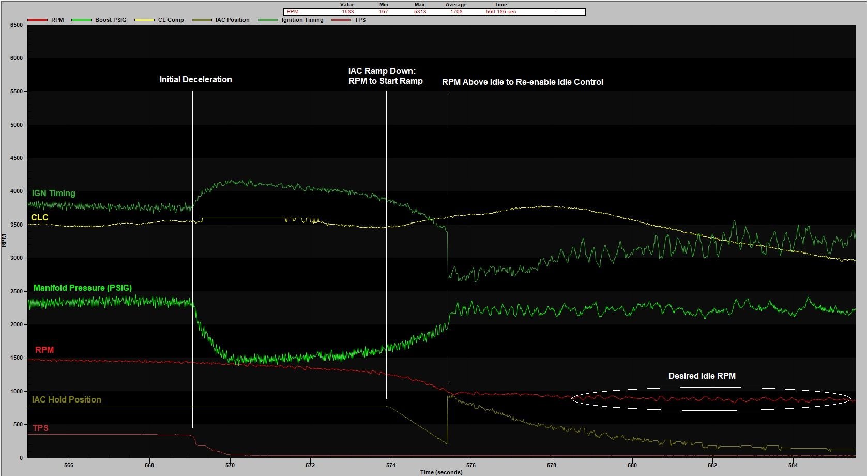Click the Time column header

(500, 4)
